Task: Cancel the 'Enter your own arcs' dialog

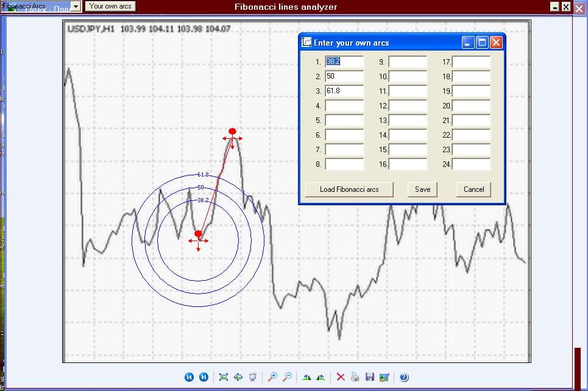Action: [x=473, y=189]
